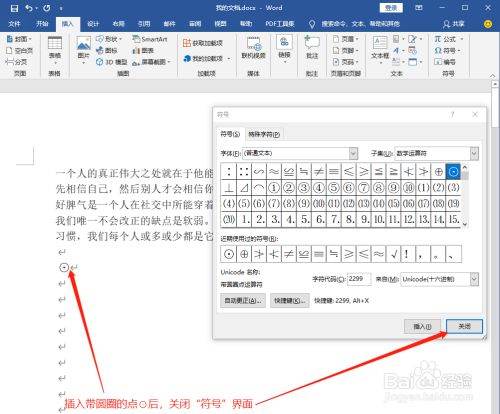Expand the Font (字体) dropdown in Symbol dialog
Screen dimensions: 500x414
click(x=353, y=153)
